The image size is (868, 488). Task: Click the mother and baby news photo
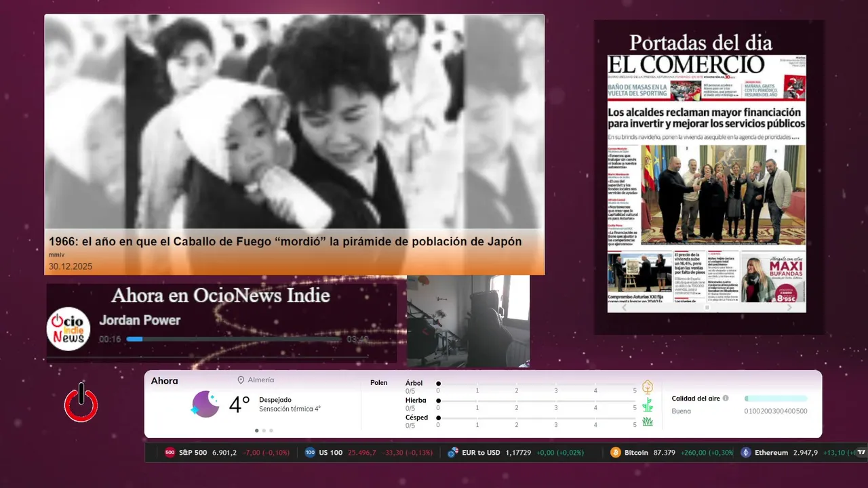(294, 122)
